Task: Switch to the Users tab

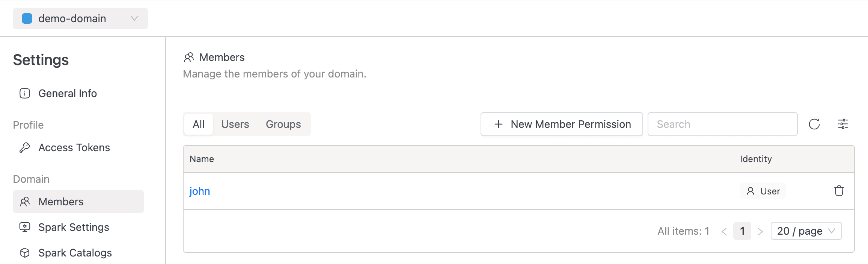Action: 235,124
